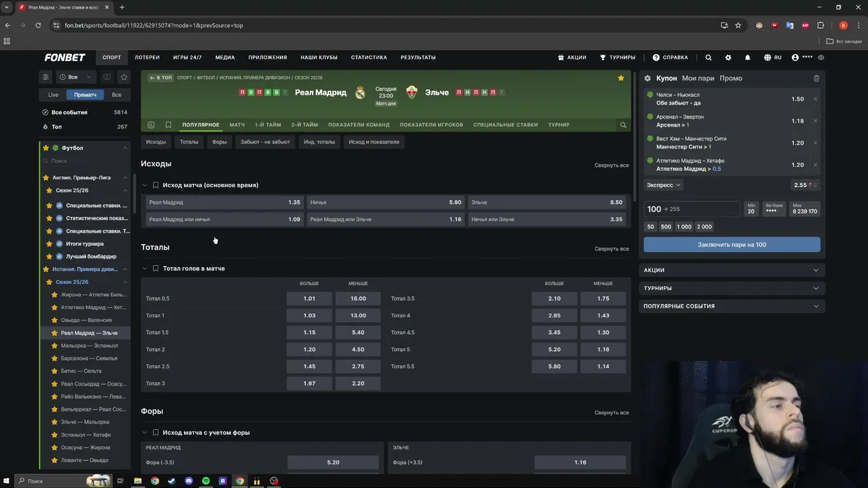The image size is (868, 488).
Task: Click the sidebar Поиск search field
Action: tap(85, 161)
